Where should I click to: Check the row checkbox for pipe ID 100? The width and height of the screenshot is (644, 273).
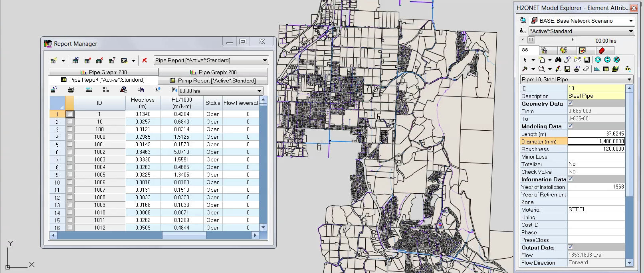point(69,129)
